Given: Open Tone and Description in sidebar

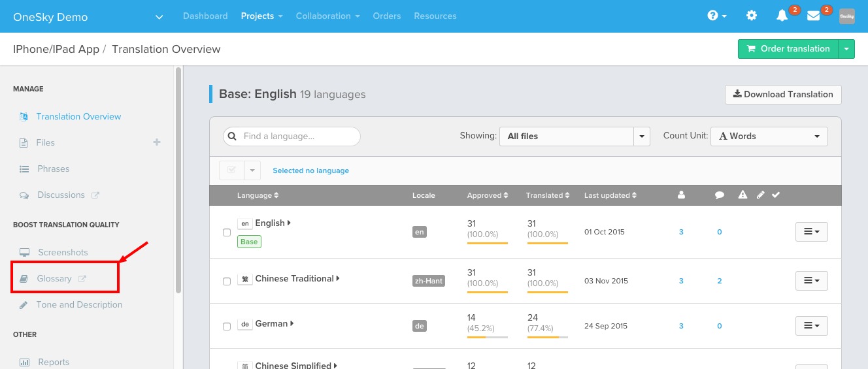Looking at the screenshot, I should (79, 304).
